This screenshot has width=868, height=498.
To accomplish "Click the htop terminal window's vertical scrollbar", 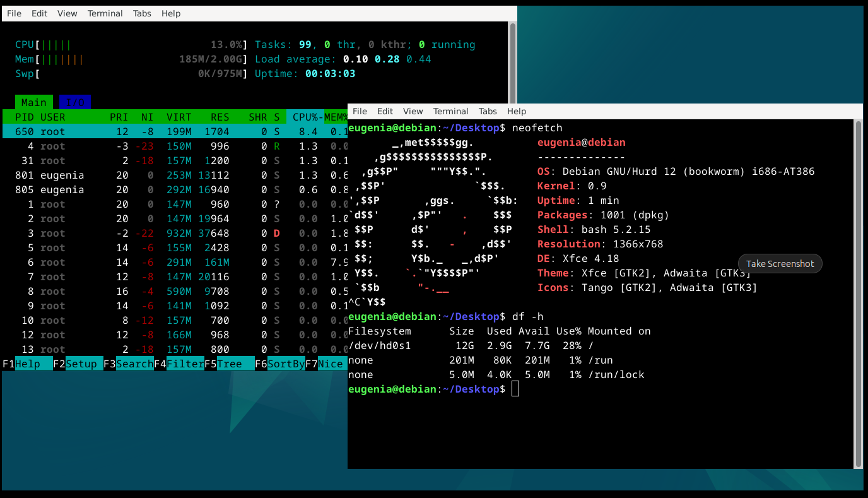I will tap(513, 63).
